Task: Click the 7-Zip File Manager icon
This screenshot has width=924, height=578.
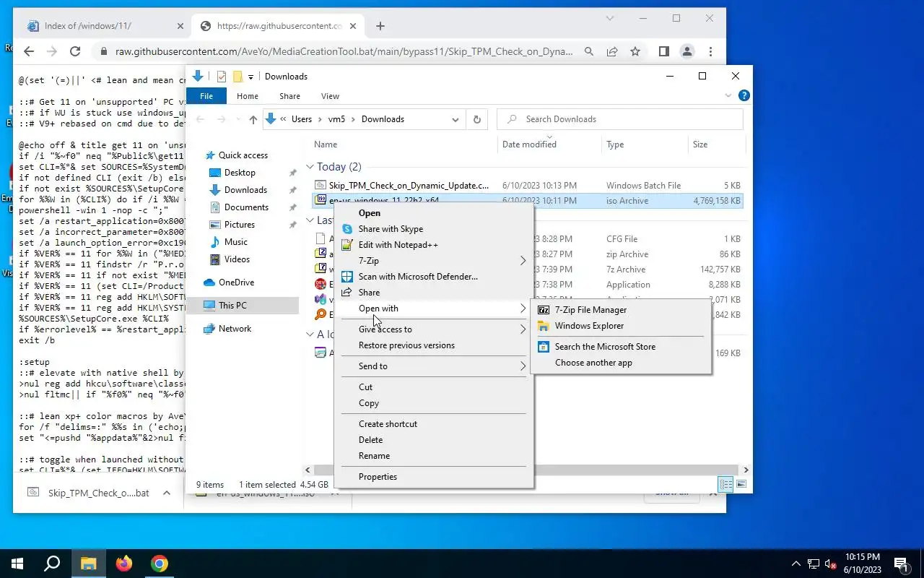Action: (x=543, y=310)
